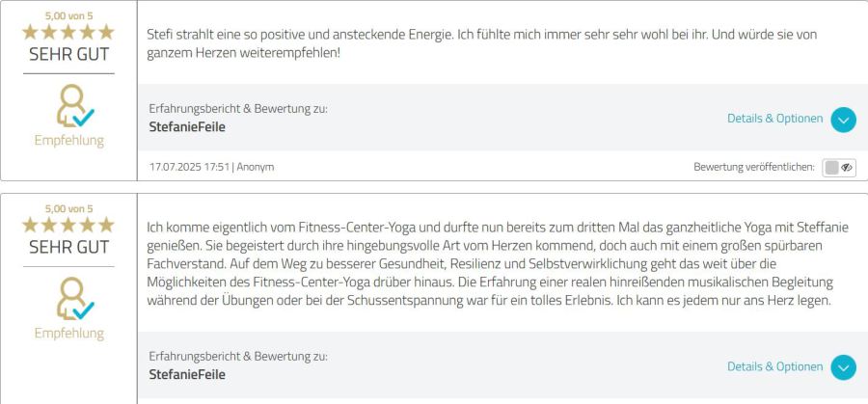Open StefanieFeile profile from the top review
868x404 pixels.
pyautogui.click(x=187, y=126)
